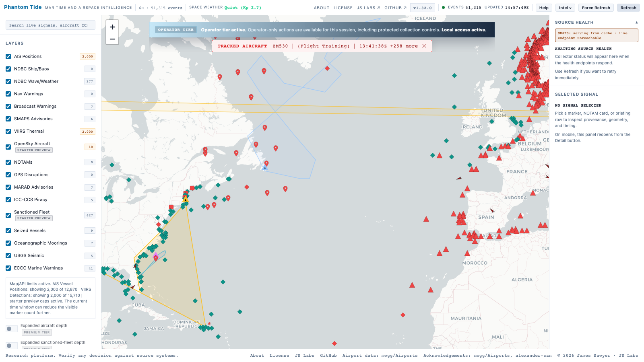
Task: Click the Phantom Tide logo title
Action: coord(23,7)
